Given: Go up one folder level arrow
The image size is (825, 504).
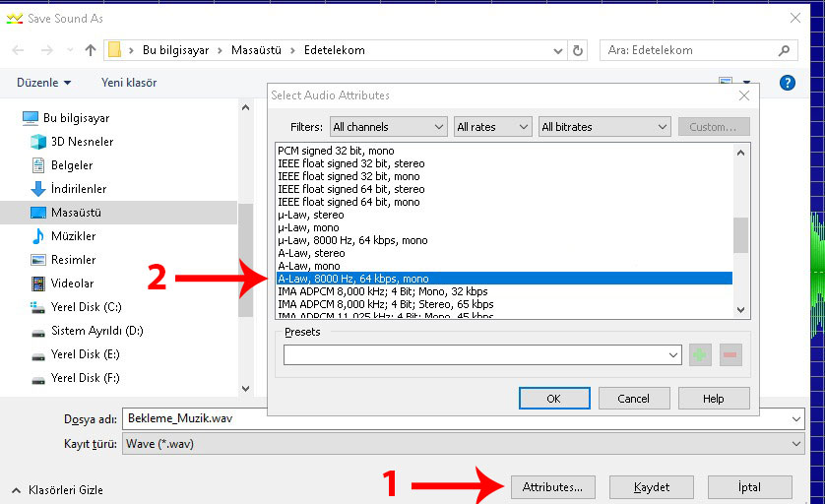Looking at the screenshot, I should [x=91, y=50].
